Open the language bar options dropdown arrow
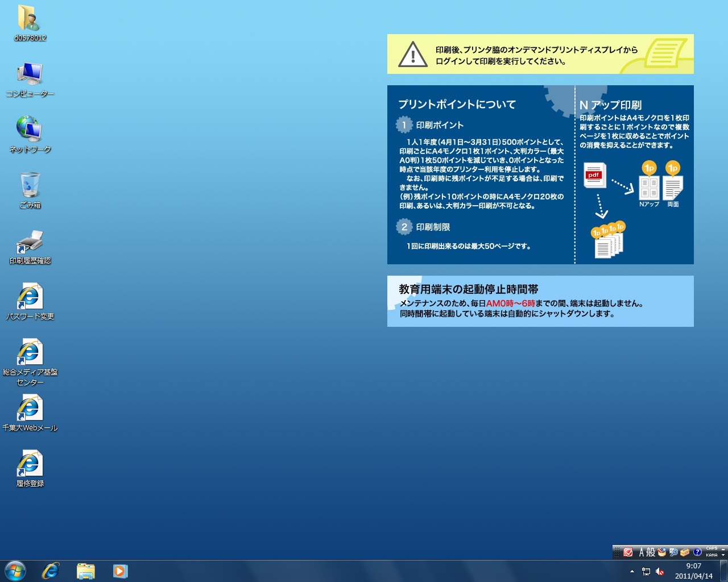This screenshot has width=728, height=582. [723, 555]
